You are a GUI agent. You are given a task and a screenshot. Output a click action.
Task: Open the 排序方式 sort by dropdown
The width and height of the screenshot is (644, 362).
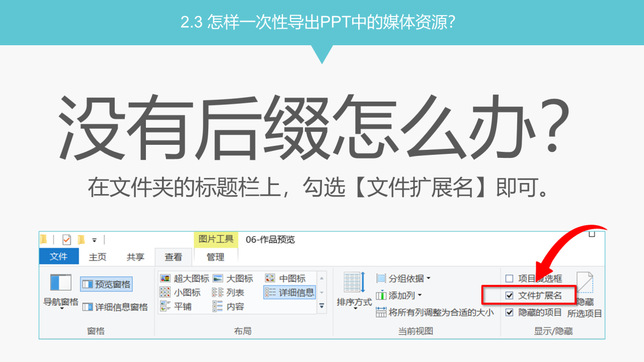[354, 291]
